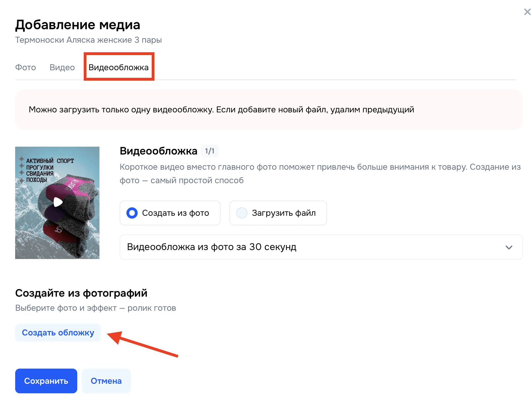Viewport: 532px width, 404px height.
Task: Click the Создать обложку button
Action: 58,333
